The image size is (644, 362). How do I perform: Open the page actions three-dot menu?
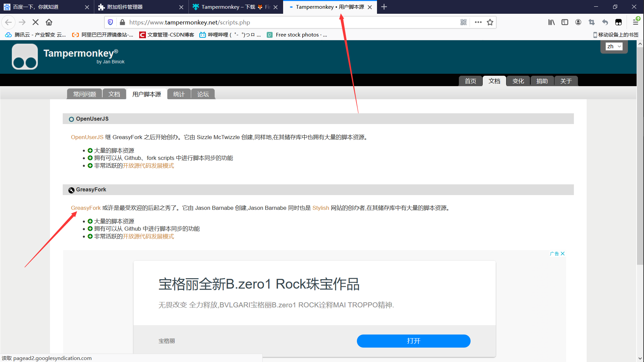click(478, 22)
